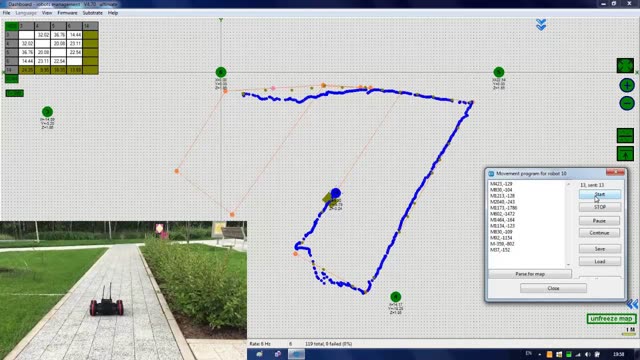
Task: Click the camera video inset of the robot
Action: coord(123,291)
